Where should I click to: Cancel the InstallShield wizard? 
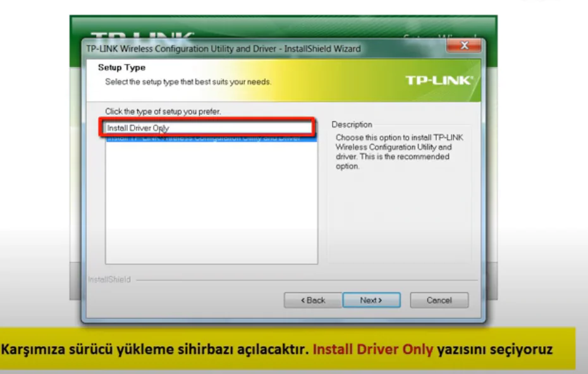(439, 300)
